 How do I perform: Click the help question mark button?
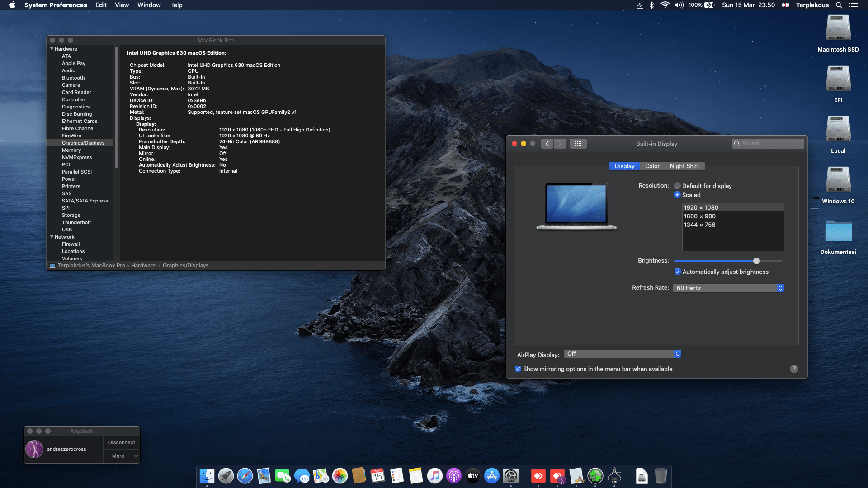click(x=794, y=369)
